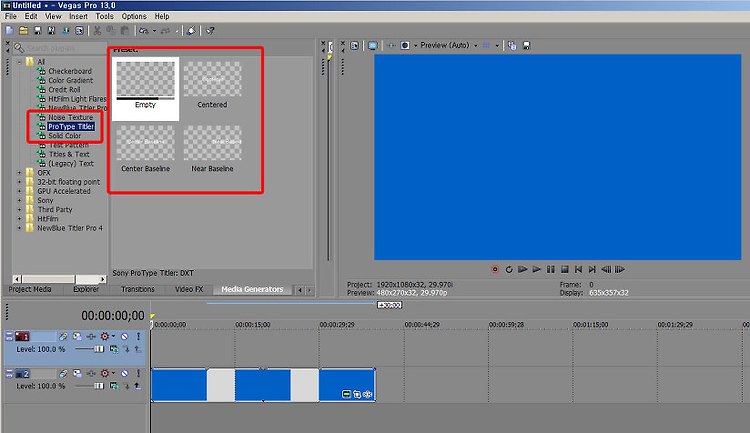Screen dimensions: 750x433
Task: Click the Save Snapshot to File icon
Action: (526, 45)
